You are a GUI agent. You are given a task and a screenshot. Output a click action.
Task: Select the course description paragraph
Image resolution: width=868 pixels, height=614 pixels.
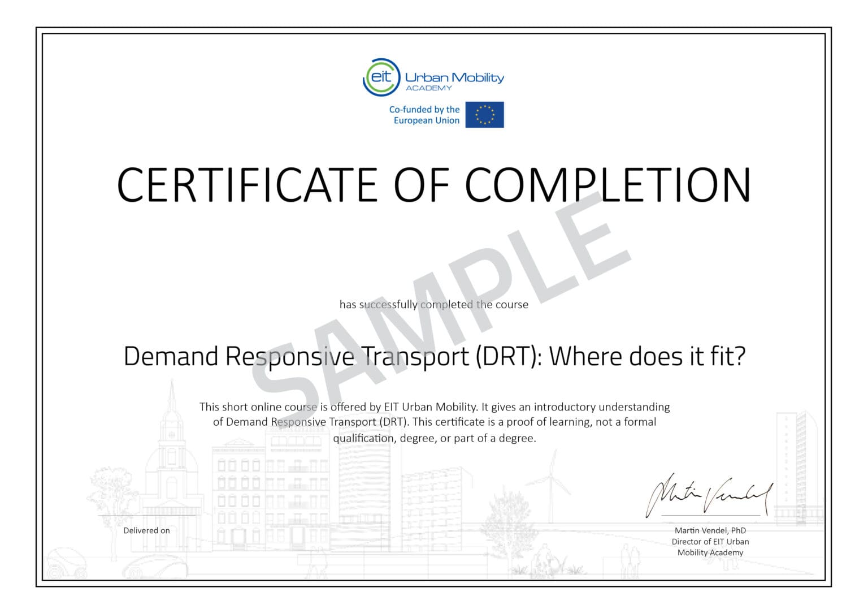click(435, 422)
